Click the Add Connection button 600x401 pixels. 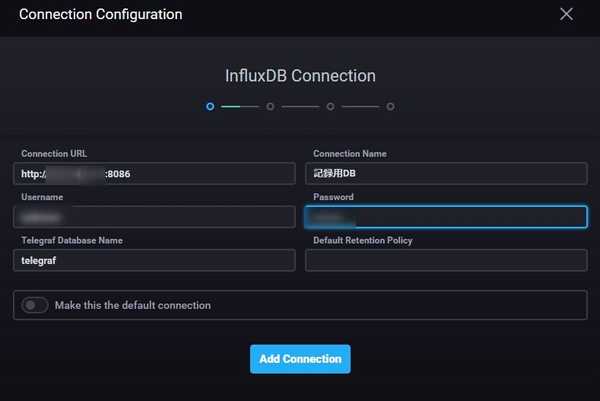click(x=300, y=359)
